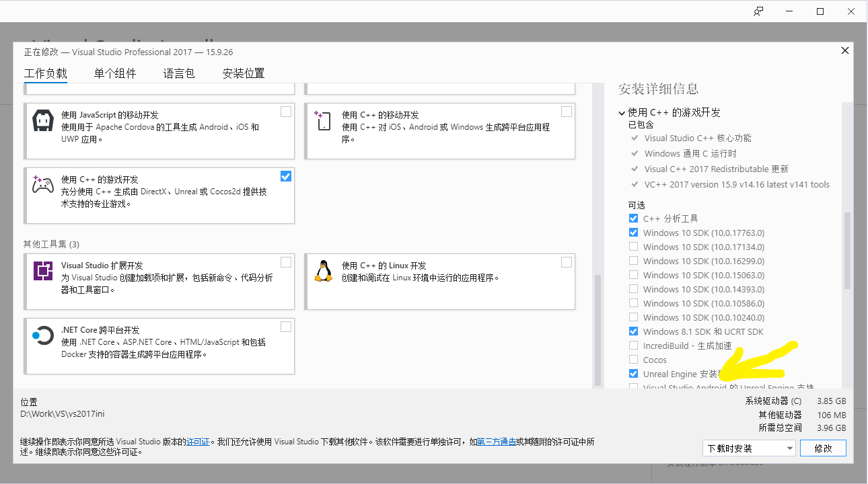Image resolution: width=868 pixels, height=484 pixels.
Task: Click the feedback icon in the title bar
Action: pos(758,11)
